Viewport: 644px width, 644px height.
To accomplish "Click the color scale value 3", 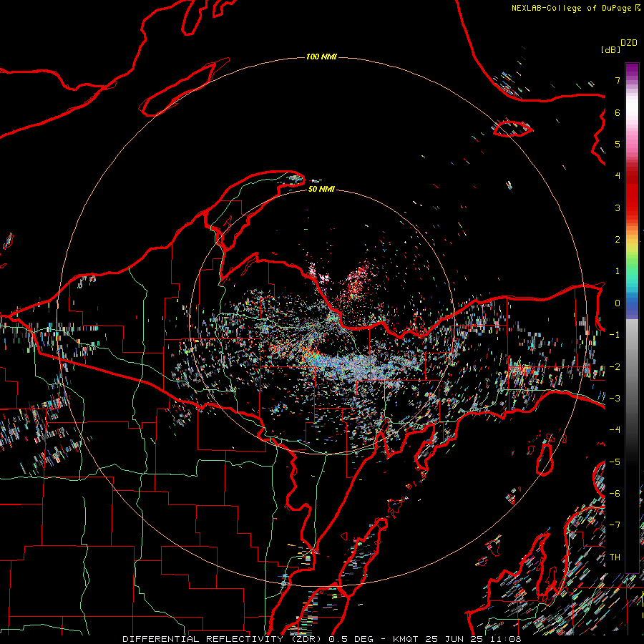I will click(618, 208).
